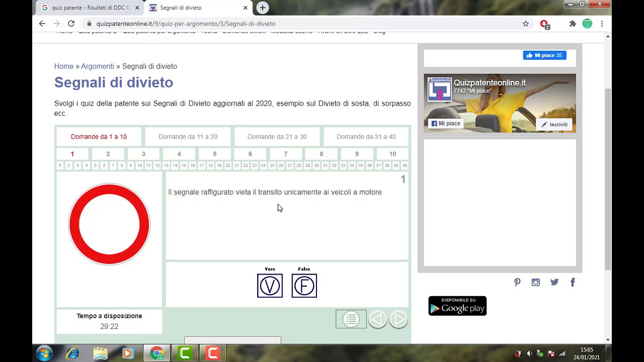
Task: Open the network signal tray icon
Action: click(x=562, y=353)
